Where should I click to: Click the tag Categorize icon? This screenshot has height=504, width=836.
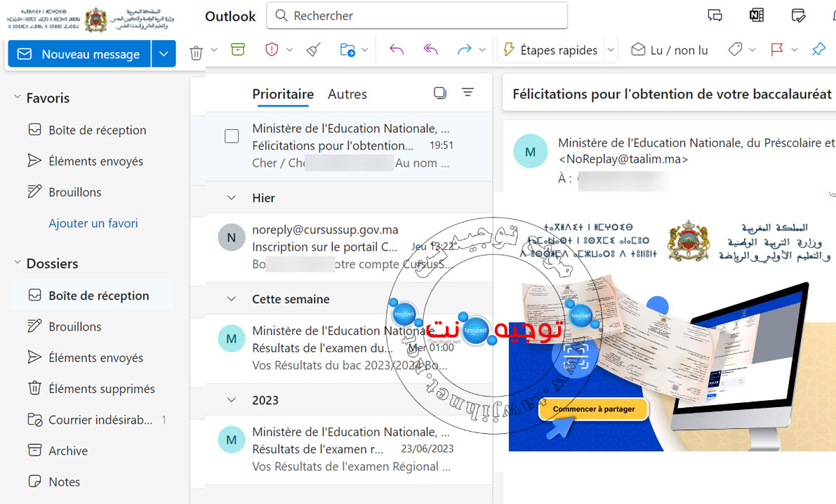735,50
